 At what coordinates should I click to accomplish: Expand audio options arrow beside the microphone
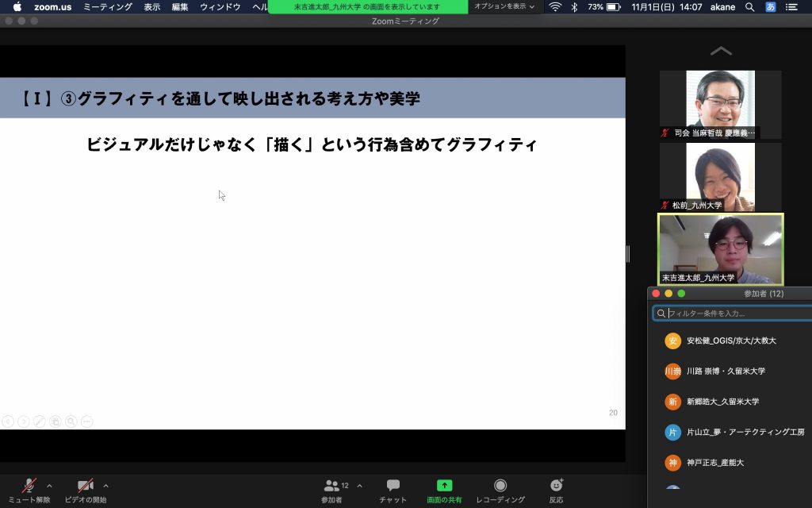pyautogui.click(x=49, y=486)
